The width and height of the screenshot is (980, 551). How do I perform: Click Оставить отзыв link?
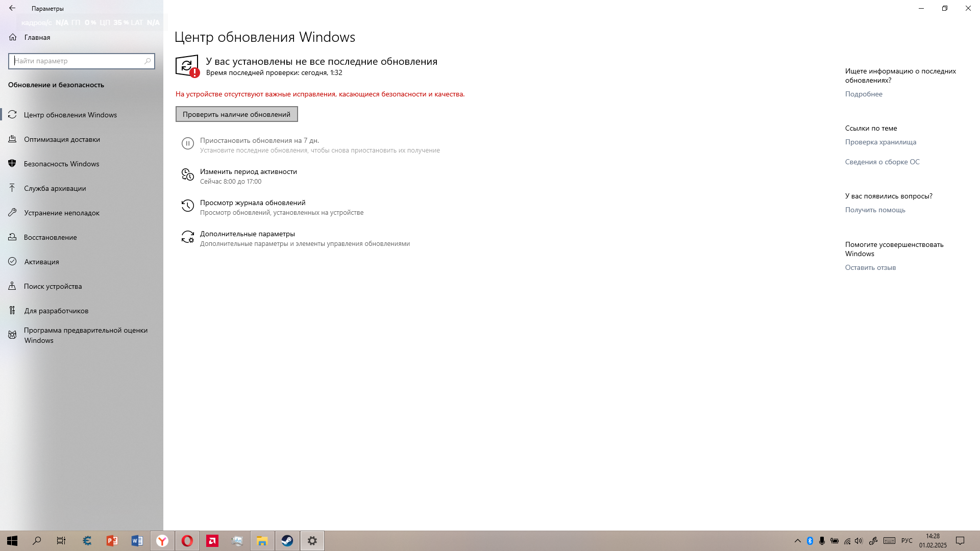pyautogui.click(x=870, y=267)
